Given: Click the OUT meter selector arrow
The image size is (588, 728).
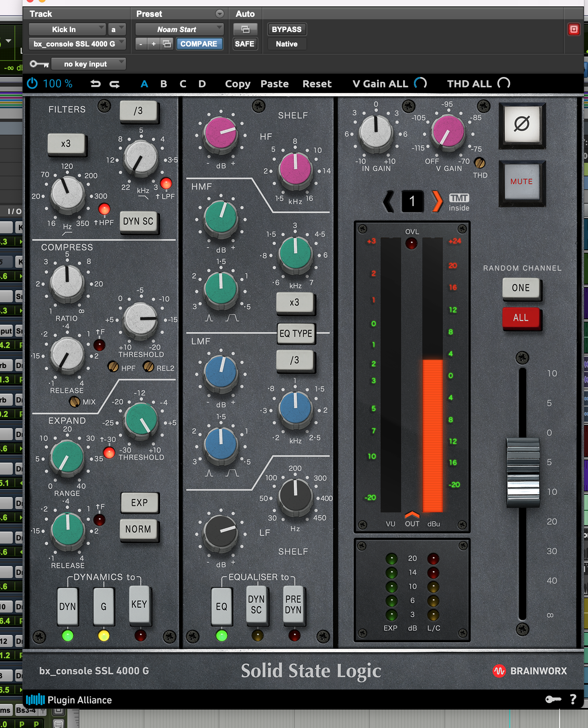Looking at the screenshot, I should pyautogui.click(x=412, y=514).
